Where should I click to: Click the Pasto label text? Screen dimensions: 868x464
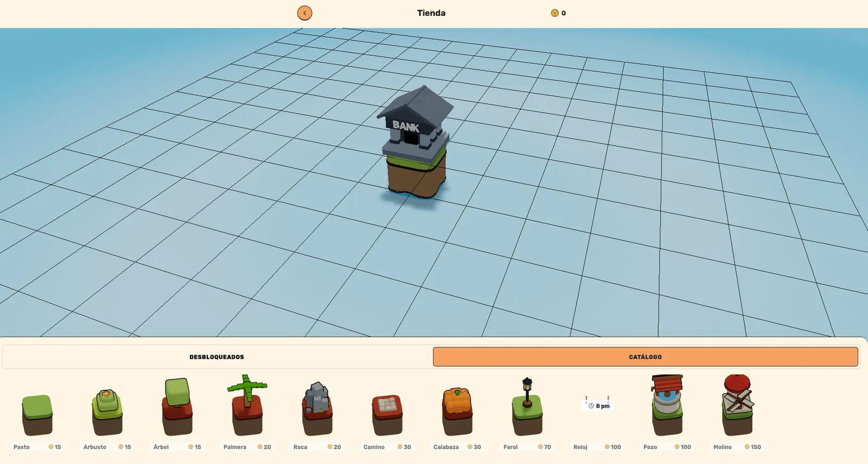(22, 447)
